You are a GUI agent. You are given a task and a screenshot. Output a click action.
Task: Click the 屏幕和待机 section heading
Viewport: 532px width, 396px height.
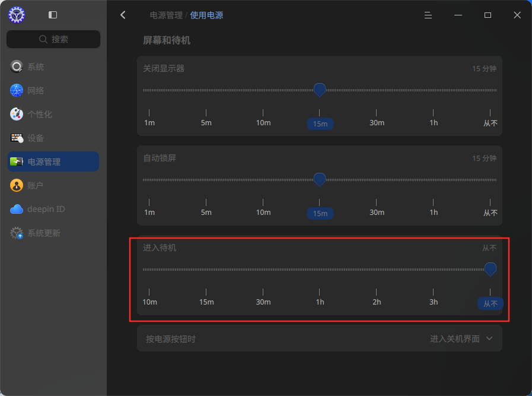click(167, 40)
